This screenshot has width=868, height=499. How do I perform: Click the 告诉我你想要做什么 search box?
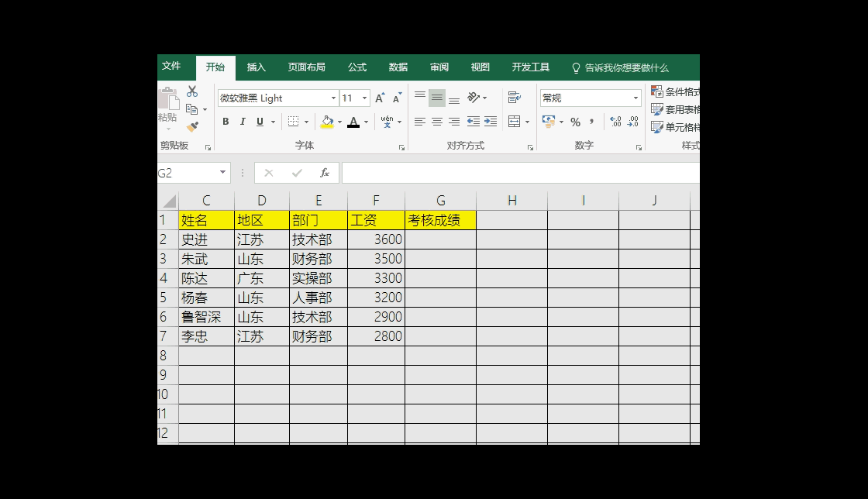coord(621,68)
